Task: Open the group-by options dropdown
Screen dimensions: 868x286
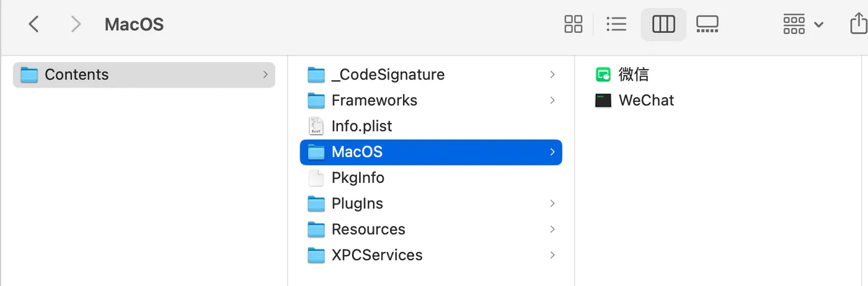Action: click(x=803, y=24)
